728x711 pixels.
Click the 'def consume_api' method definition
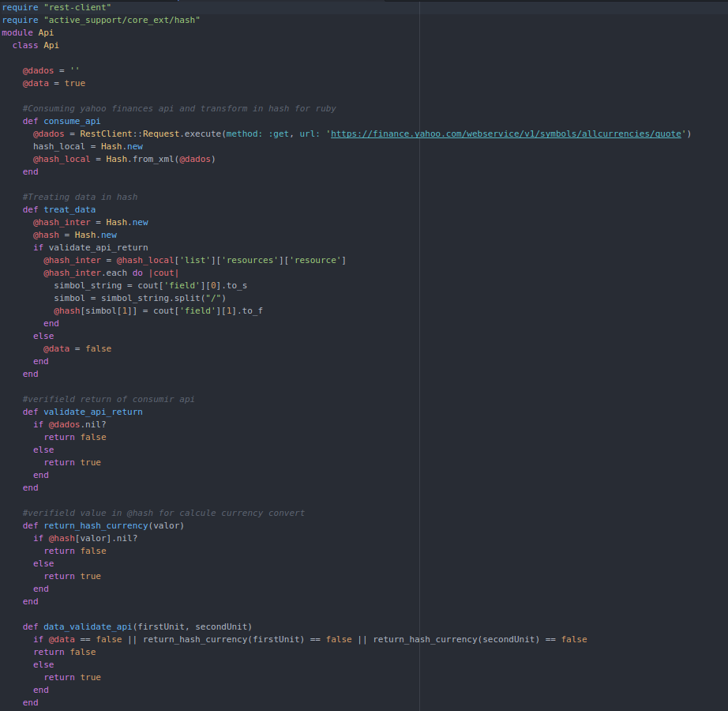click(x=62, y=121)
